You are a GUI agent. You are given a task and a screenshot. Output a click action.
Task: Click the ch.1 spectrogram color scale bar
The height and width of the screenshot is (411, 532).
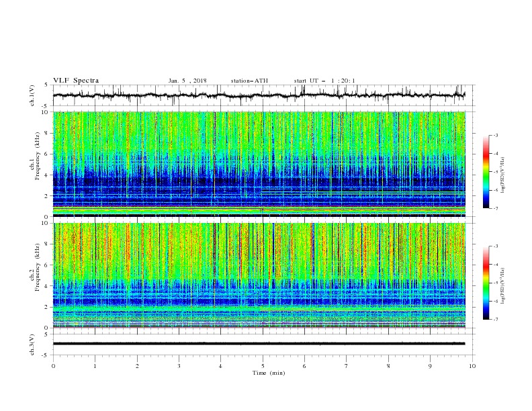click(x=486, y=172)
